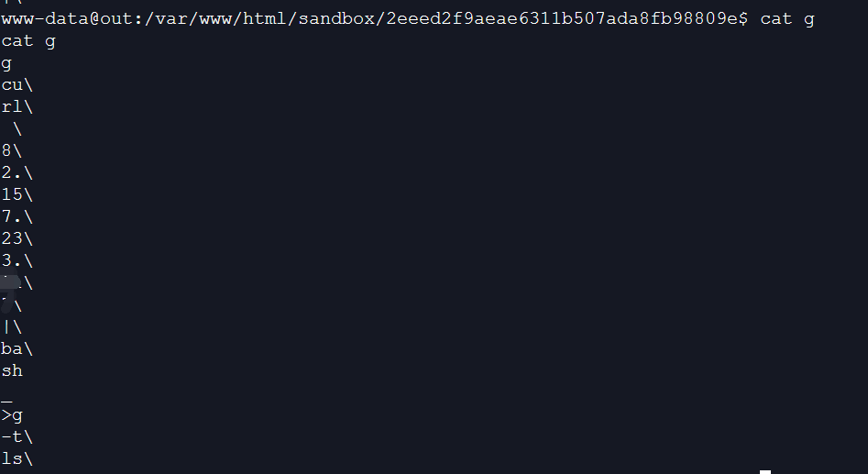
Task: Click the '3.\' output line
Action: pos(17,260)
